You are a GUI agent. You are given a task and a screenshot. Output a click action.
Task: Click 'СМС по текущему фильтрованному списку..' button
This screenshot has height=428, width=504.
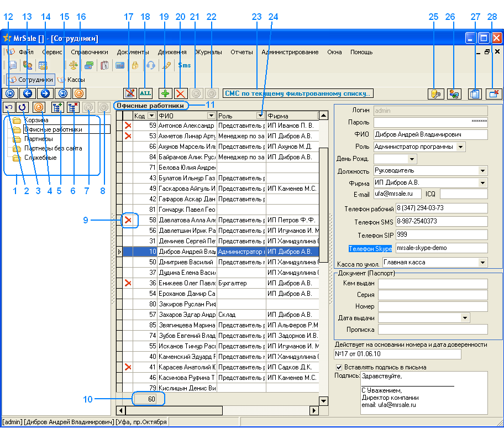(x=298, y=93)
